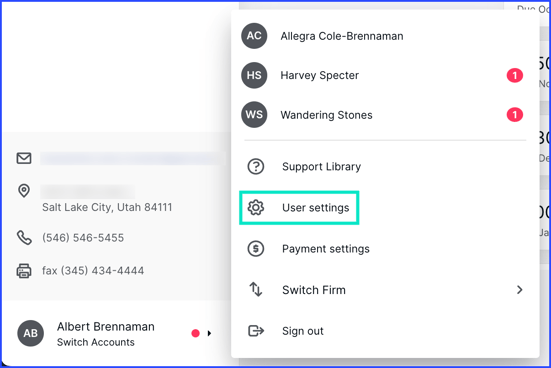Viewport: 551px width, 368px height.
Task: Click the location pin icon
Action: point(24,191)
